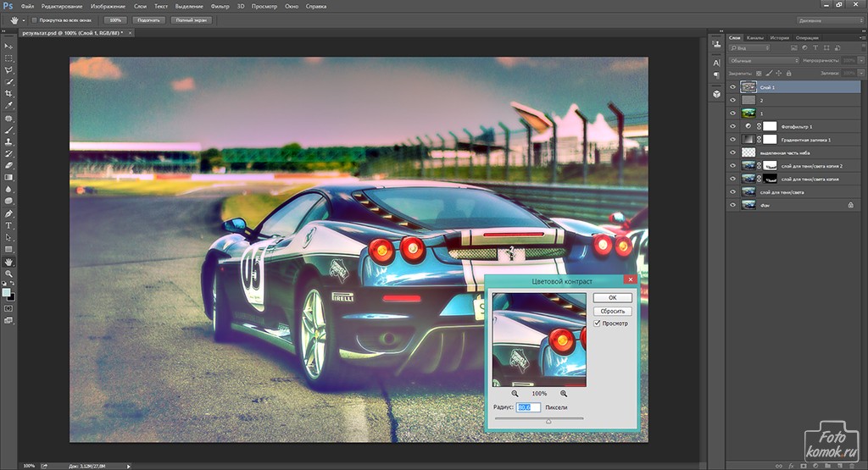868x470 pixels.
Task: Toggle the Просмотр preview checkbox
Action: point(598,323)
